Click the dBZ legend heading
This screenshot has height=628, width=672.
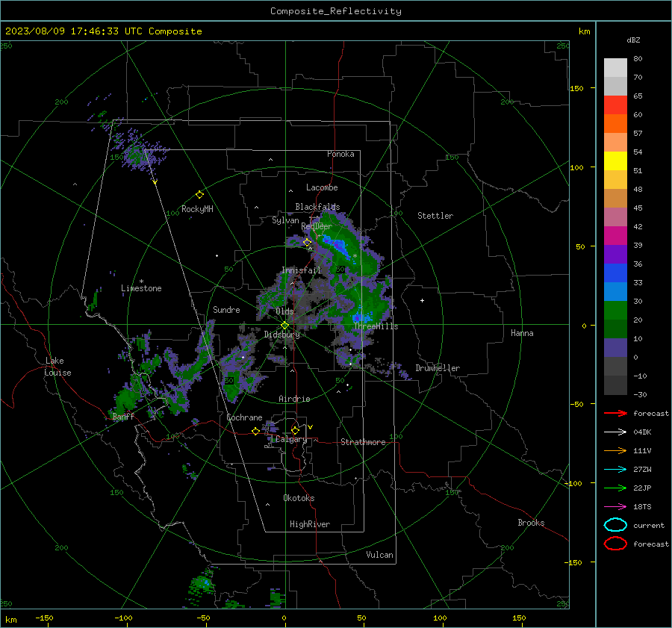633,40
